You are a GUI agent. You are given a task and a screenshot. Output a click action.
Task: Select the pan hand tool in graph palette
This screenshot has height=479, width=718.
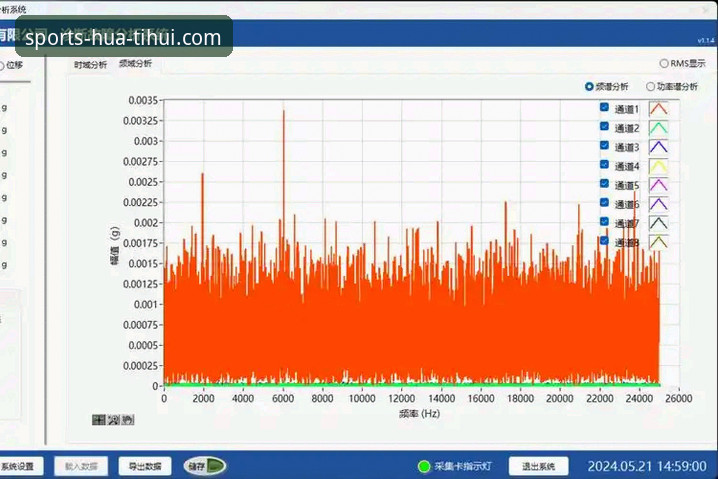[x=128, y=419]
